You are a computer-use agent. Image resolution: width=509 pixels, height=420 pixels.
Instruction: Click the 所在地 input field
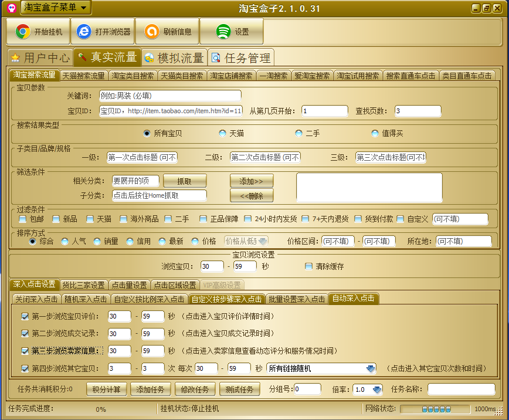point(463,241)
